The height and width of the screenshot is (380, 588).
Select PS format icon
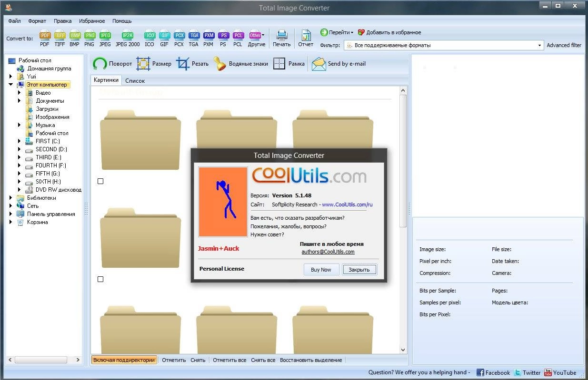(223, 39)
